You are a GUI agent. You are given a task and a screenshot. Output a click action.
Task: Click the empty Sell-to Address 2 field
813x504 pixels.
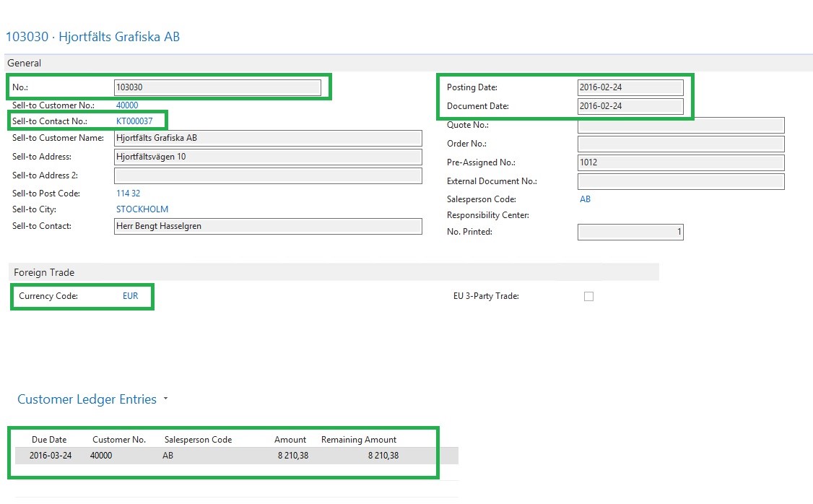pos(267,175)
